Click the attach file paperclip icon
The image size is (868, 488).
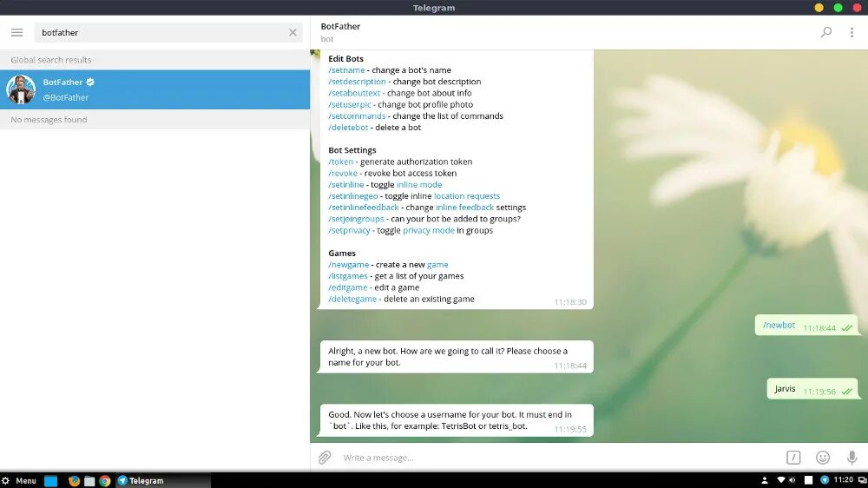325,458
